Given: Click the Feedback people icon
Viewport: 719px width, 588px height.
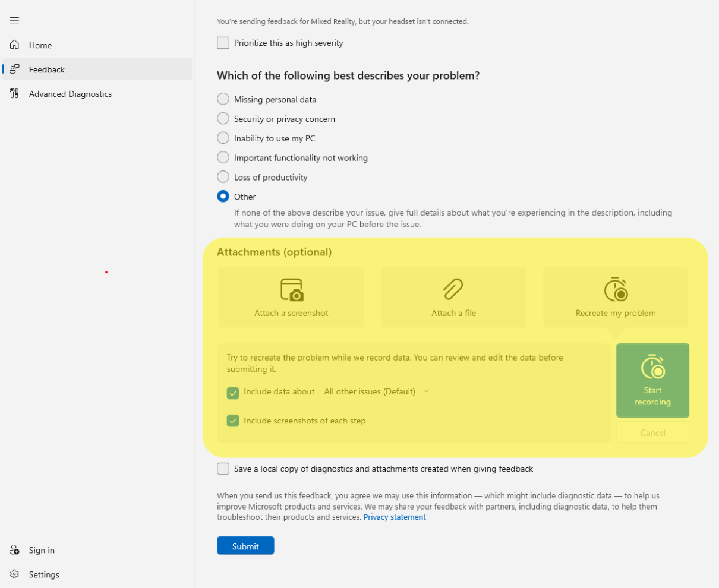Looking at the screenshot, I should tap(14, 69).
